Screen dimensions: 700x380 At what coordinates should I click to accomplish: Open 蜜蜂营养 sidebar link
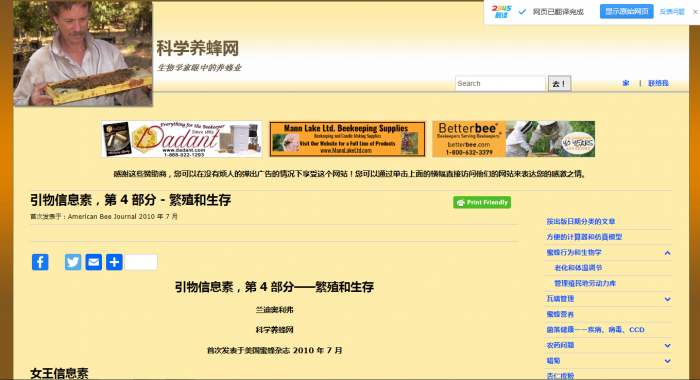[560, 314]
